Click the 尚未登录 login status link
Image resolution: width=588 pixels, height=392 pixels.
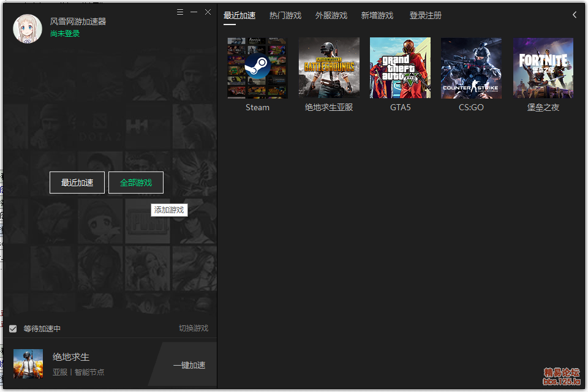(65, 34)
